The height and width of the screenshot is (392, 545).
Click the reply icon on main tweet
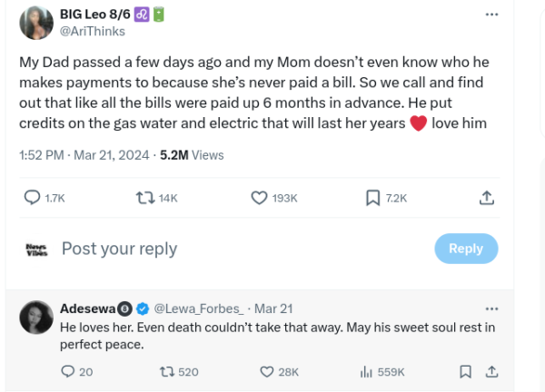(32, 198)
